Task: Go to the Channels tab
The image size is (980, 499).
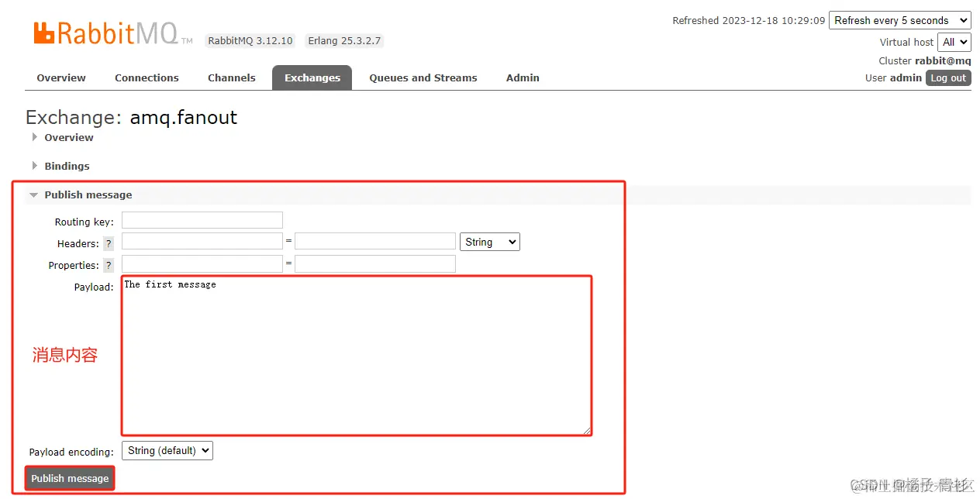Action: pyautogui.click(x=231, y=77)
